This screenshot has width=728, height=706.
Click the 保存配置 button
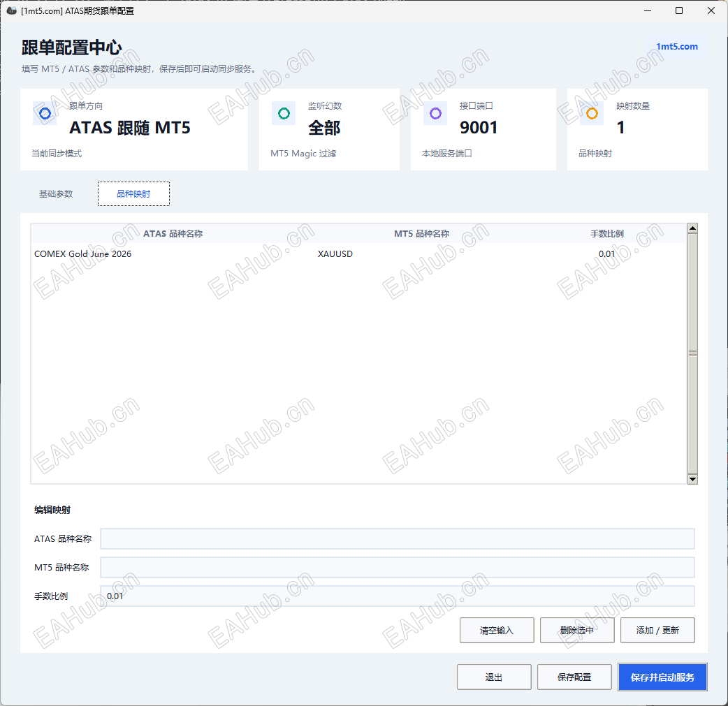(574, 677)
